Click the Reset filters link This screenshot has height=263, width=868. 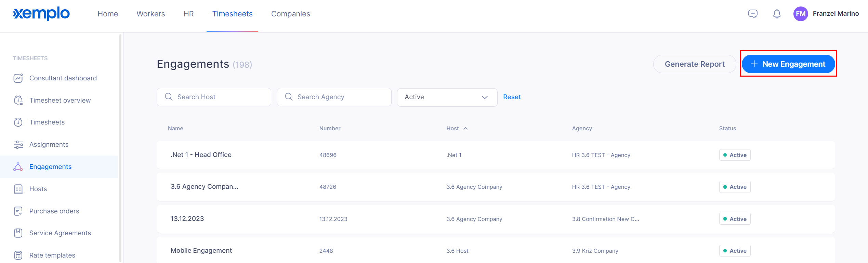pos(512,97)
